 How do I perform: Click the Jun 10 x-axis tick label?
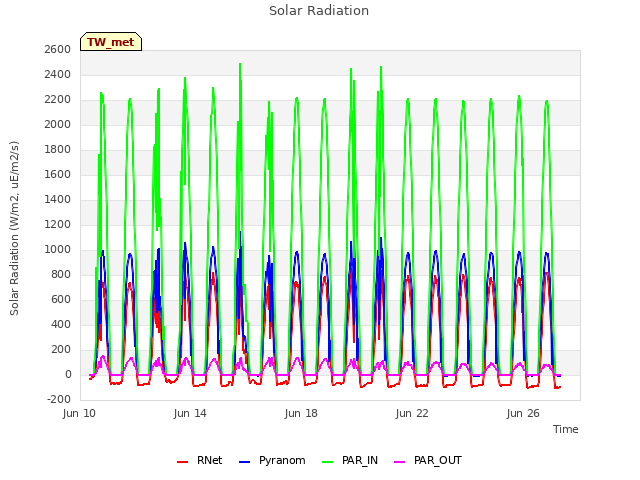pos(79,413)
